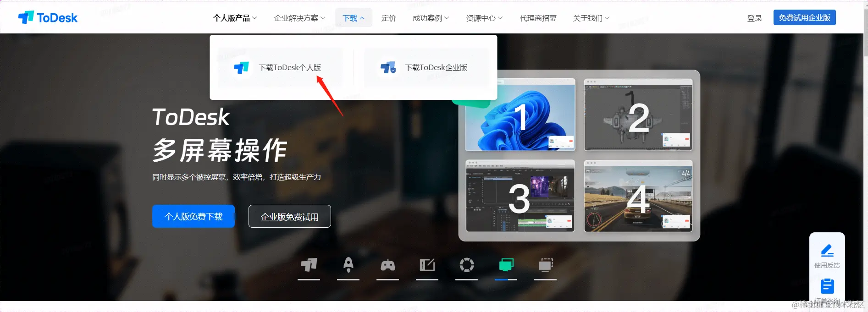Screen dimensions: 868x312
Task: Select the drawing tablet carousel icon
Action: pyautogui.click(x=427, y=265)
